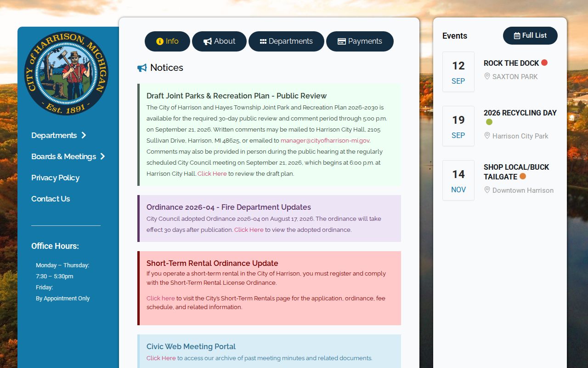Open the Payments tab
Screen dimensions: 588x368
360,41
